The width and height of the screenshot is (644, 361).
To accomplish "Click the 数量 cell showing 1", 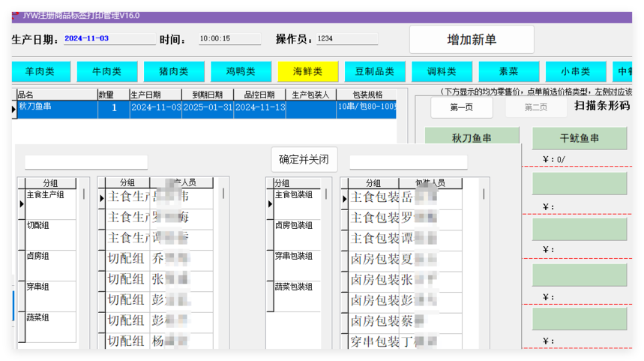I will coord(114,110).
